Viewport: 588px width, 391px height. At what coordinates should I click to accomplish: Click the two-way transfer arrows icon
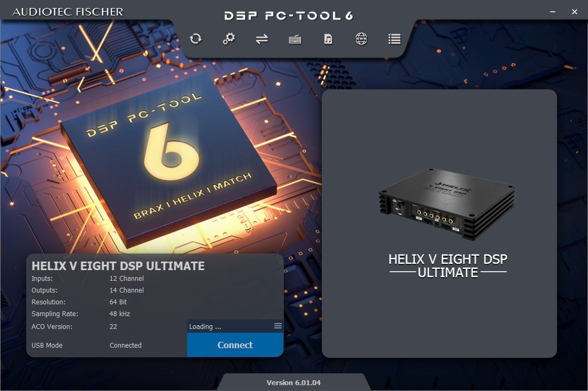(x=262, y=39)
